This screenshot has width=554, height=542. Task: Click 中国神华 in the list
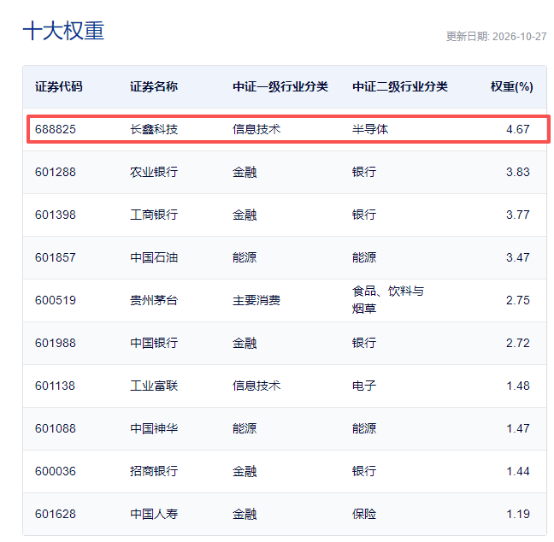coord(154,429)
